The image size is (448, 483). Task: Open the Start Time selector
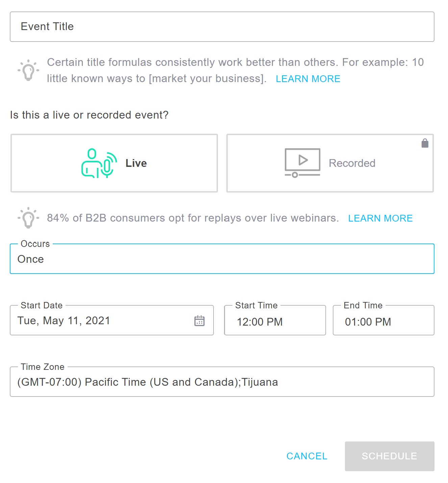click(274, 322)
